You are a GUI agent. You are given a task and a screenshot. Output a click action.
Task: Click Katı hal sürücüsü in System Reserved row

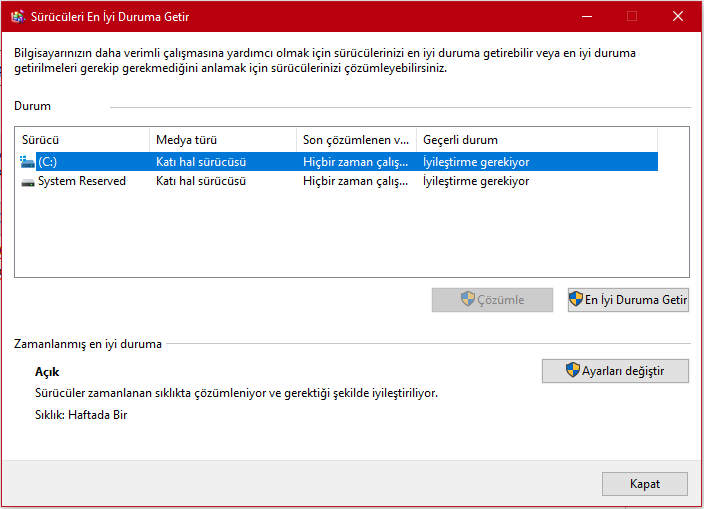coord(201,181)
